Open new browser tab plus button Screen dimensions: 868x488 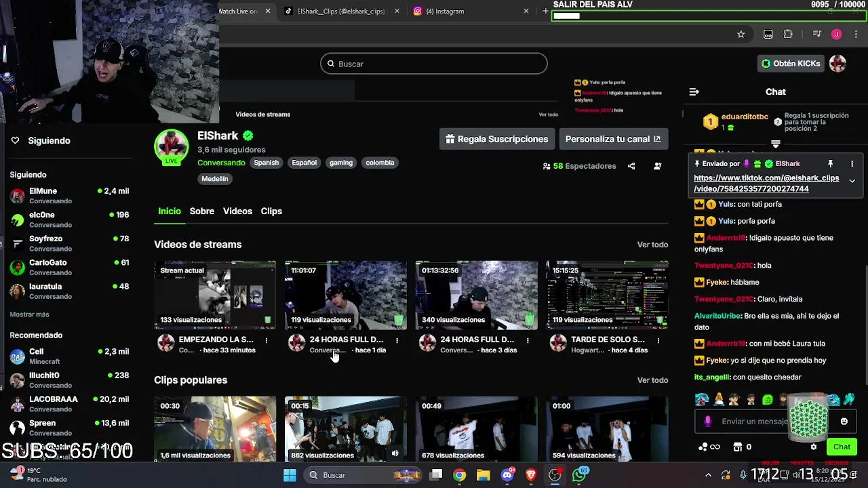coord(545,11)
